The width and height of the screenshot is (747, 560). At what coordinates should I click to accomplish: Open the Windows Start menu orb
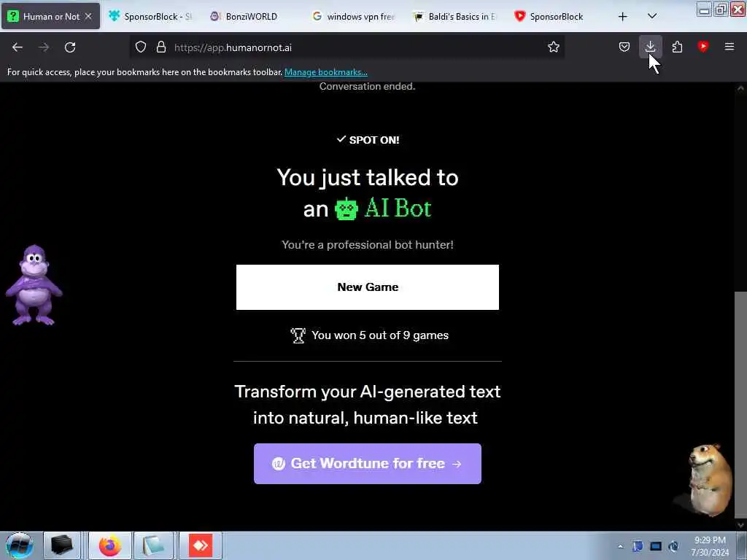pos(19,545)
